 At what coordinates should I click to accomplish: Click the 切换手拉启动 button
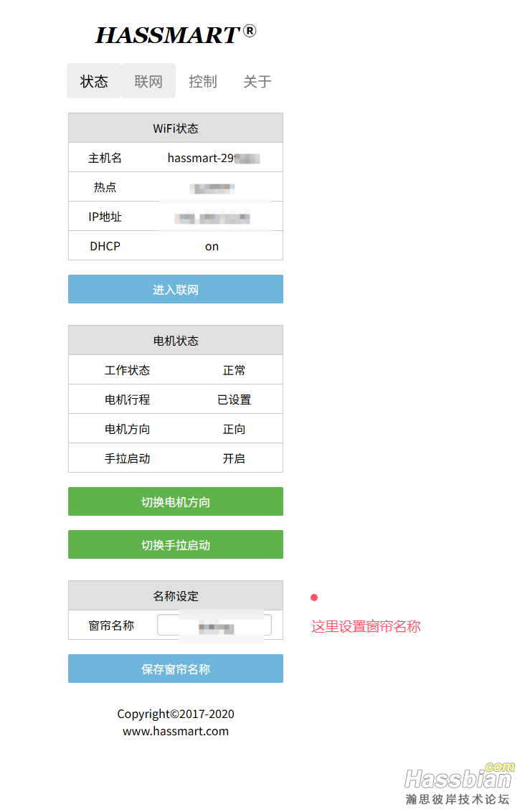176,544
